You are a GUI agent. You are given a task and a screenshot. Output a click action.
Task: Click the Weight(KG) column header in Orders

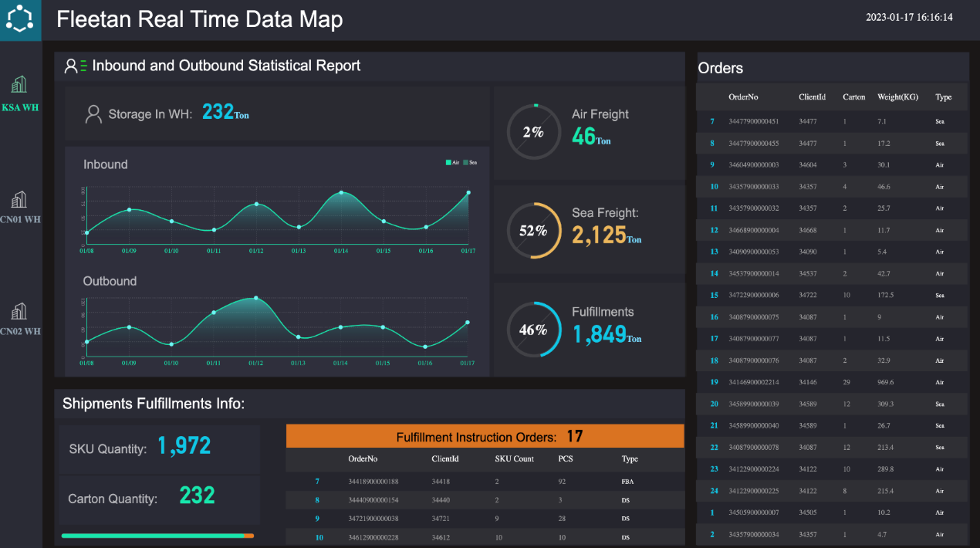pos(896,97)
